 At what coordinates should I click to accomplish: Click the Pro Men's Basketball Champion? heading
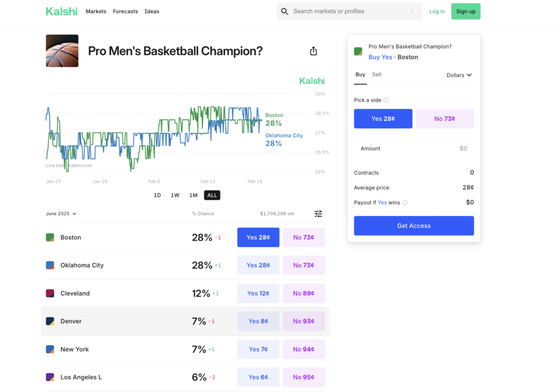[176, 51]
